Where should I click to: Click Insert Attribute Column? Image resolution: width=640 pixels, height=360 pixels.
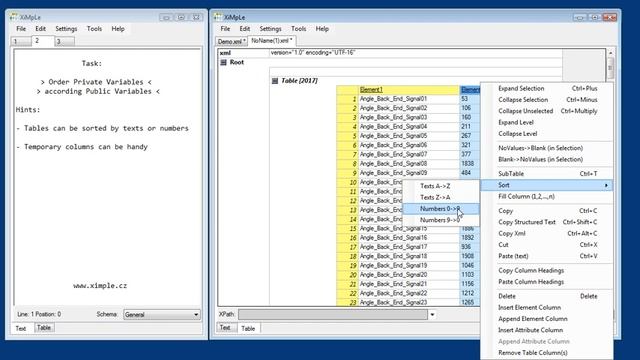(547, 330)
